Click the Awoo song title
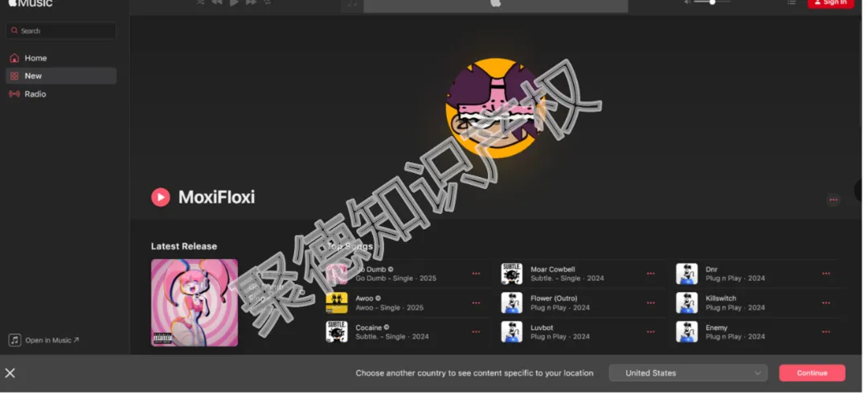Viewport: 868px width, 395px height. point(364,298)
